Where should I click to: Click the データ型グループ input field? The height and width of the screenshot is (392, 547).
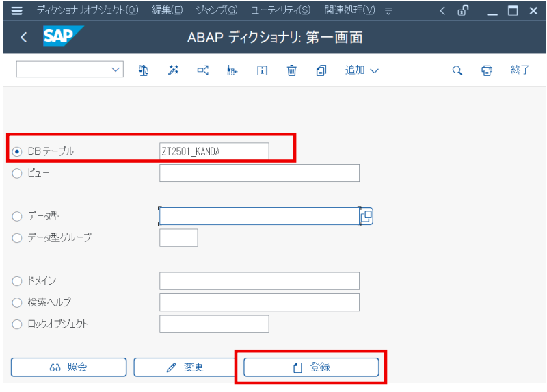[x=178, y=238]
